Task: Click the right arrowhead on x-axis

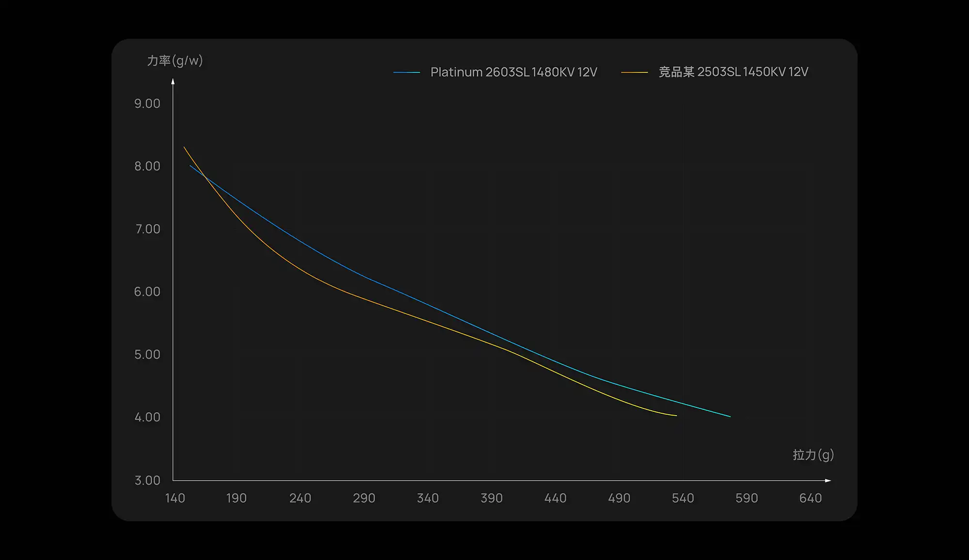Action: pos(828,481)
